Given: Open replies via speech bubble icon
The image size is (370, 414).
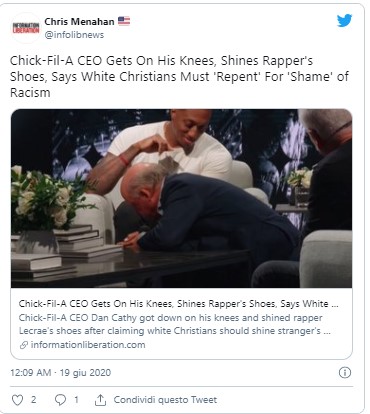Looking at the screenshot, I should click(x=60, y=400).
